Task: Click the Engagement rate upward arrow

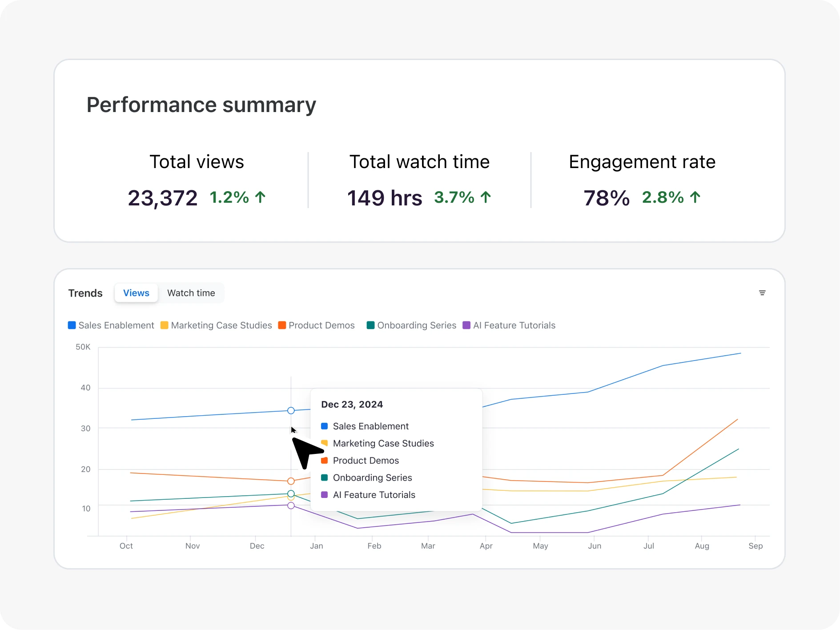Action: [x=695, y=197]
